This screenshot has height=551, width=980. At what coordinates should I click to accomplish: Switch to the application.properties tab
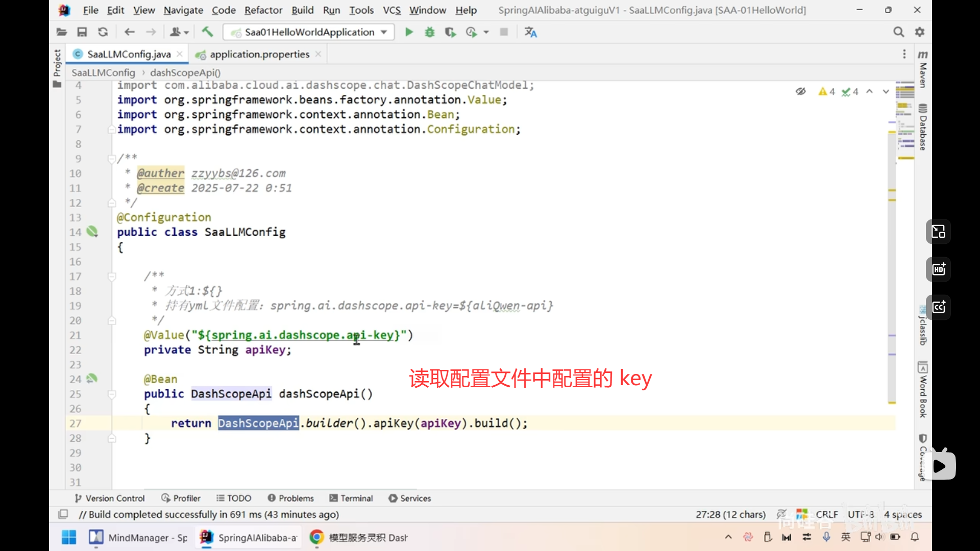pos(259,54)
